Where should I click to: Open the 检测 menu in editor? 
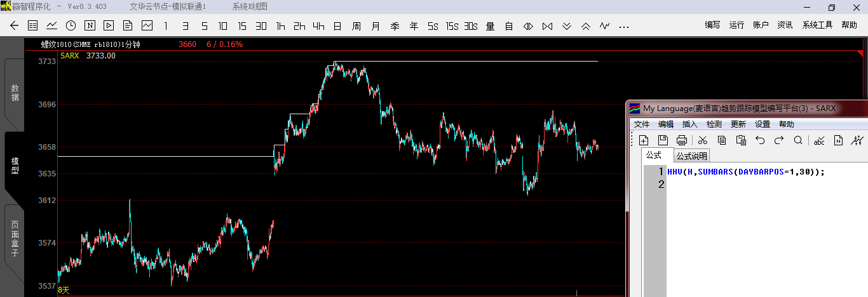click(x=714, y=124)
